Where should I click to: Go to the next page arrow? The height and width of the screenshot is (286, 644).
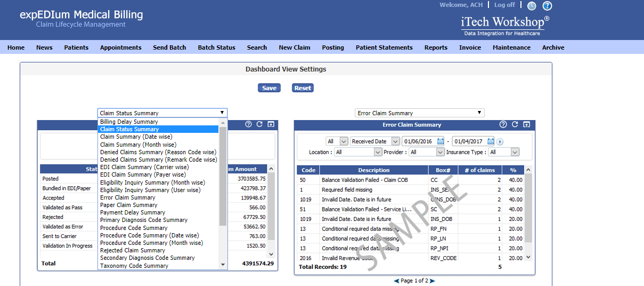point(432,281)
